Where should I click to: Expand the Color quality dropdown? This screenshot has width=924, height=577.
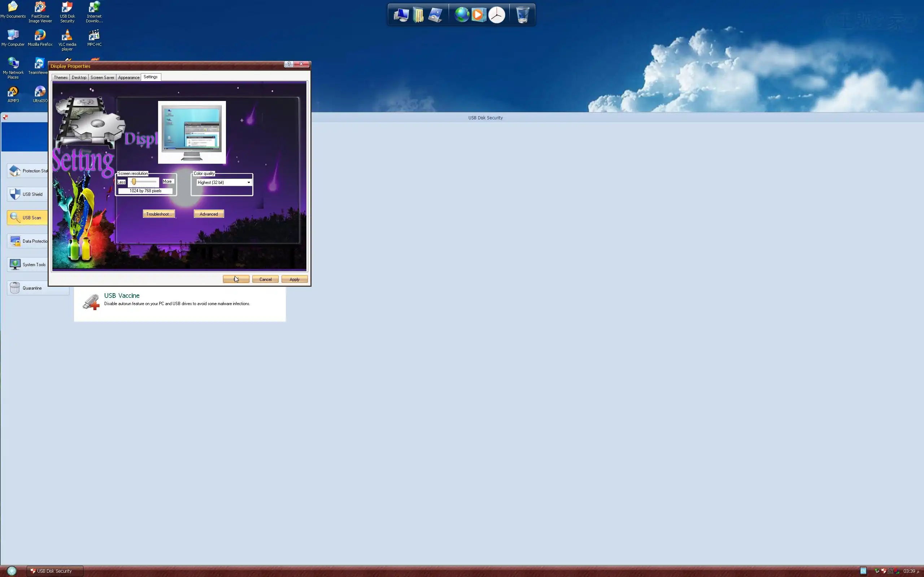[x=249, y=182]
